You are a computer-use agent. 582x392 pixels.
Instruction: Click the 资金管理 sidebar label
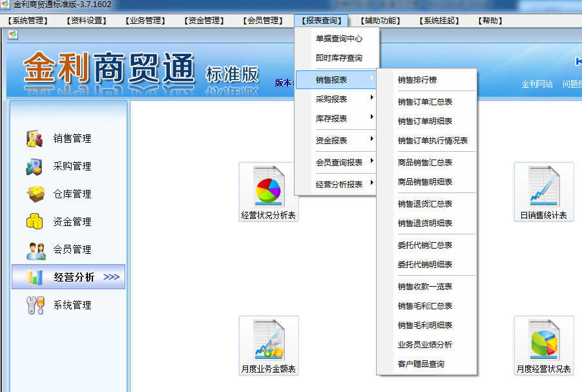click(72, 222)
